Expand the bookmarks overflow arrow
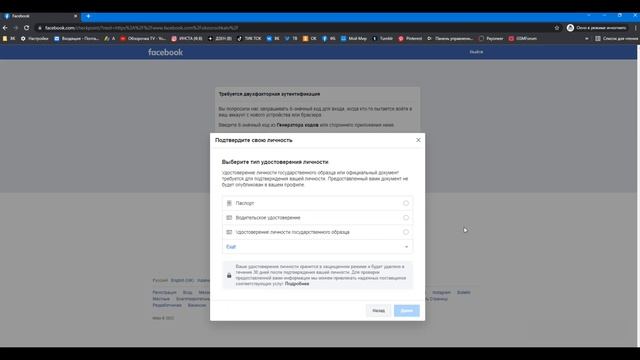The image size is (640, 360). [x=587, y=38]
